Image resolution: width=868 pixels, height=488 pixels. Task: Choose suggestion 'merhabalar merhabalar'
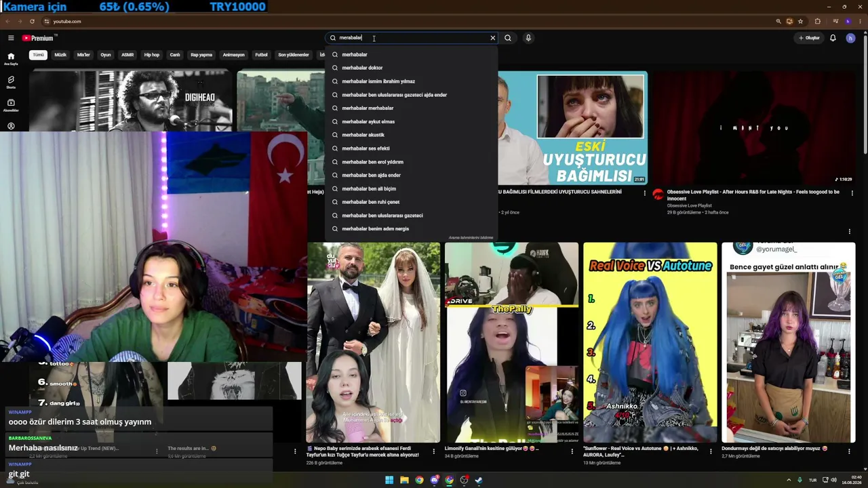pyautogui.click(x=411, y=108)
